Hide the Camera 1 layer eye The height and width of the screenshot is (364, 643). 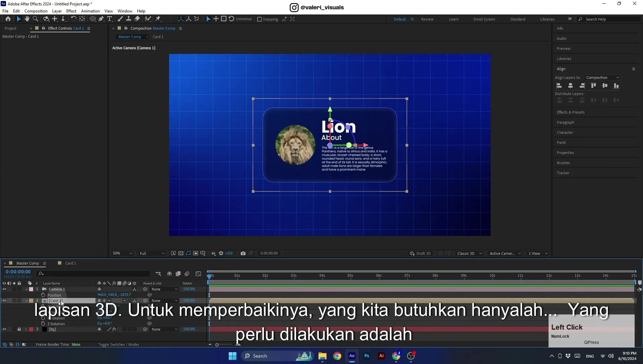click(4, 289)
